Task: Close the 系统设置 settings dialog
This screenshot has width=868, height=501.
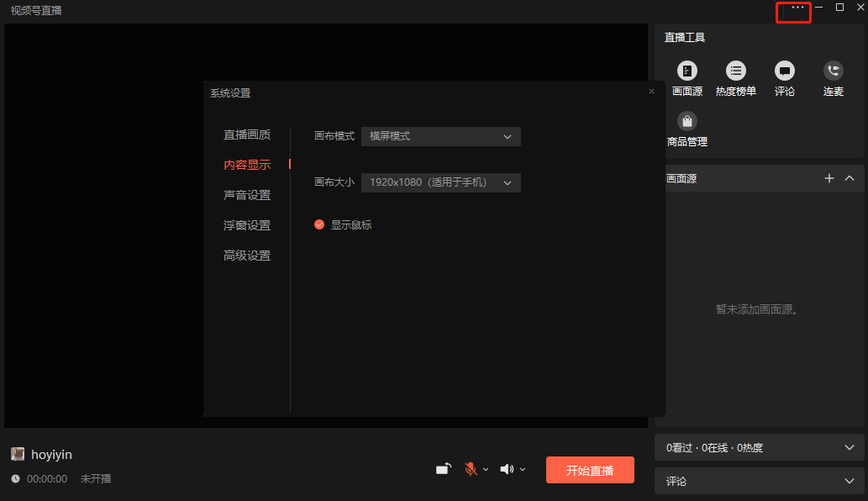Action: point(651,91)
